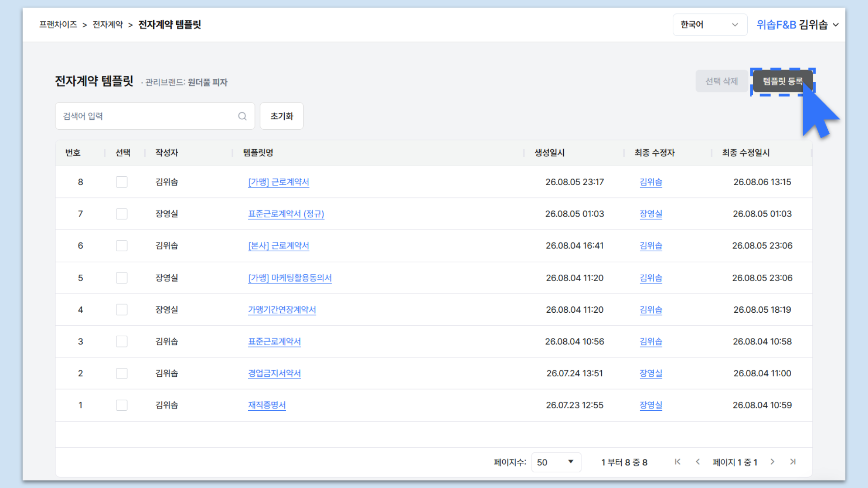Go to previous page arrow
The width and height of the screenshot is (868, 488).
tap(698, 461)
